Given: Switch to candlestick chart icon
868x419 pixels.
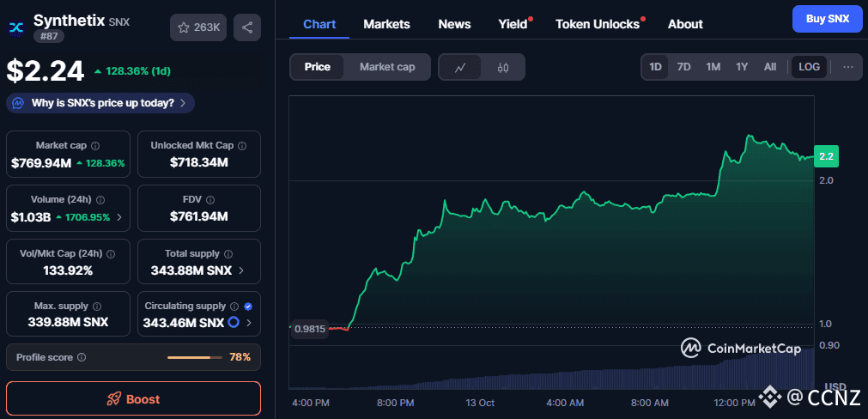Looking at the screenshot, I should coord(503,67).
